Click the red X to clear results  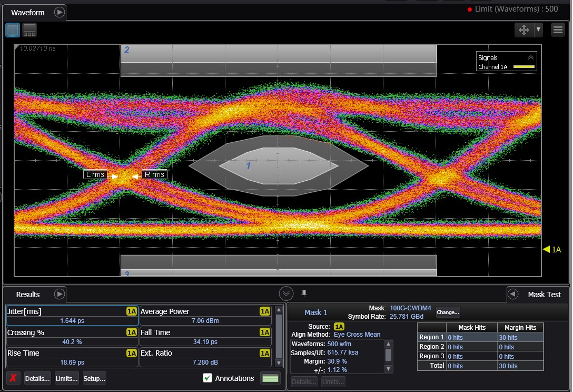point(14,378)
